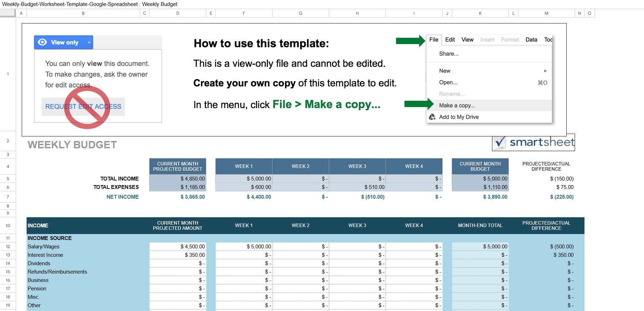Viewport: 644px width, 311px height.
Task: Open the Data menu
Action: pyautogui.click(x=531, y=40)
